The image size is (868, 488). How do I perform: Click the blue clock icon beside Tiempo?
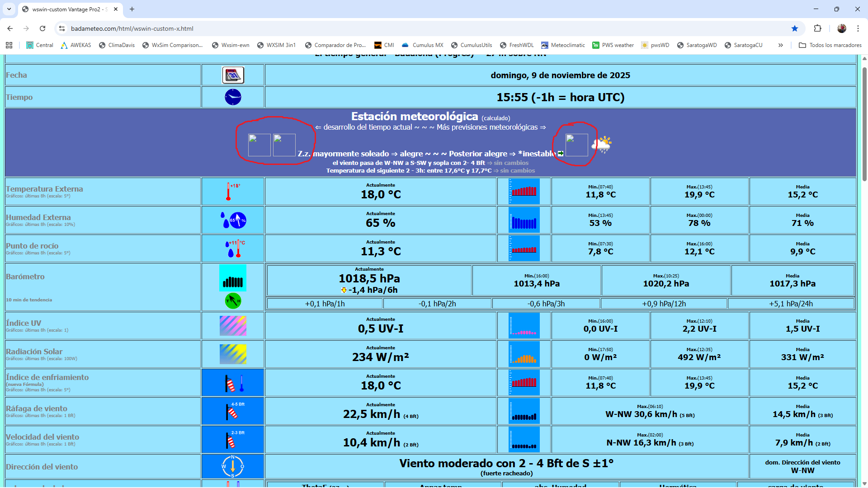pos(233,97)
